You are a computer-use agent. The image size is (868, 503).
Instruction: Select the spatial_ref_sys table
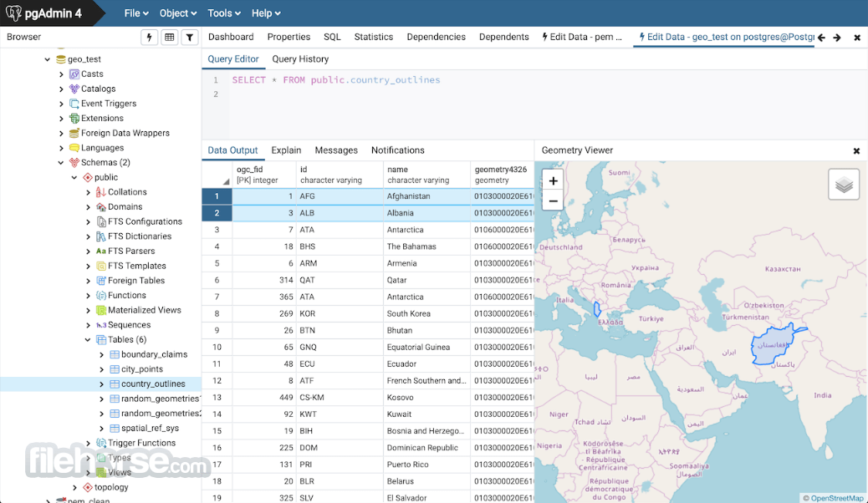pos(150,429)
